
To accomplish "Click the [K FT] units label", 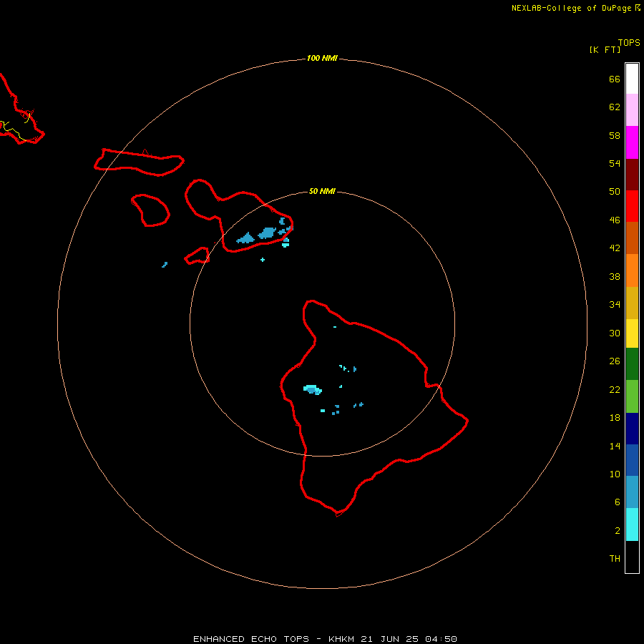I will [x=605, y=49].
